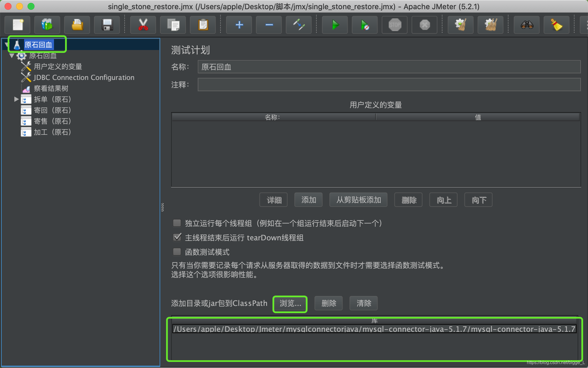The image size is (588, 368).
Task: Select 寄回（原石） controller node
Action: [52, 110]
